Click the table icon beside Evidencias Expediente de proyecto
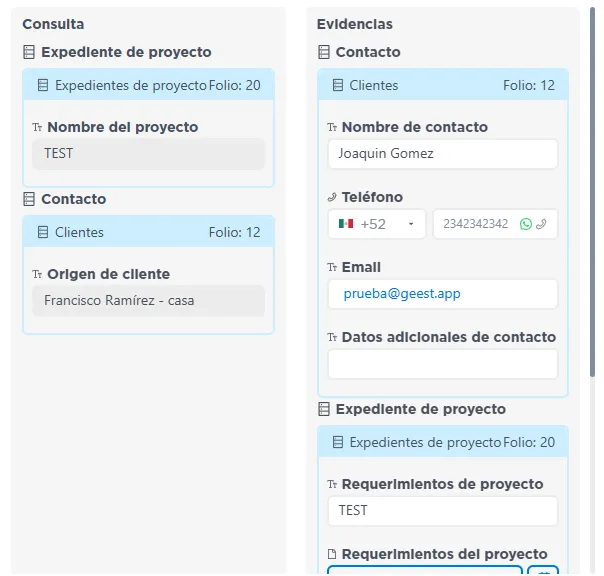The image size is (604, 576). coord(323,409)
